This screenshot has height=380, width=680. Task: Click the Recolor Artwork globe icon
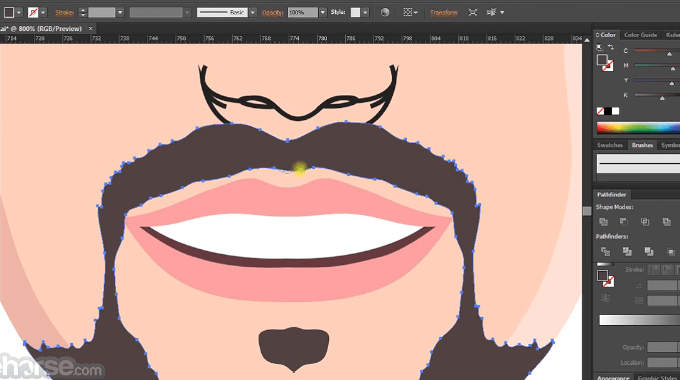pyautogui.click(x=385, y=13)
